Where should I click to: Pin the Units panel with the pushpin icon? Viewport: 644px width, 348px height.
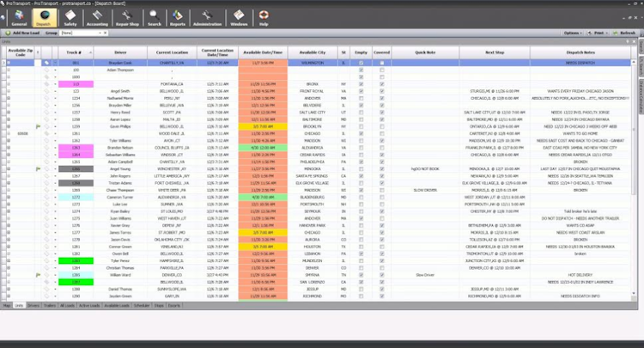click(x=627, y=41)
